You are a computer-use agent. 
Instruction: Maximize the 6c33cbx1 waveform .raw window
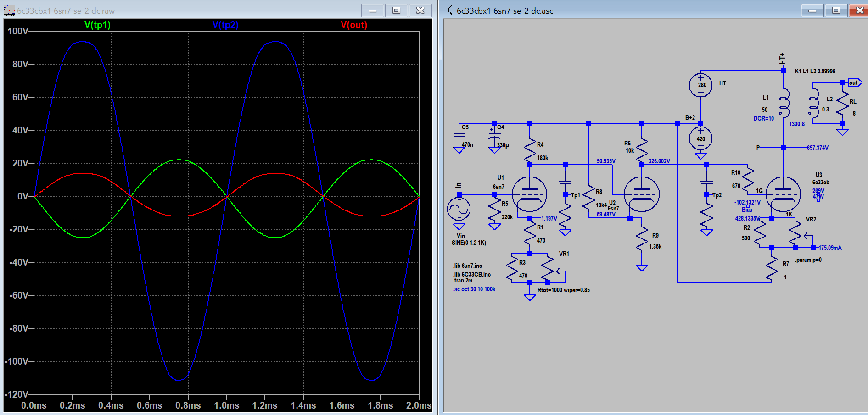(x=396, y=10)
